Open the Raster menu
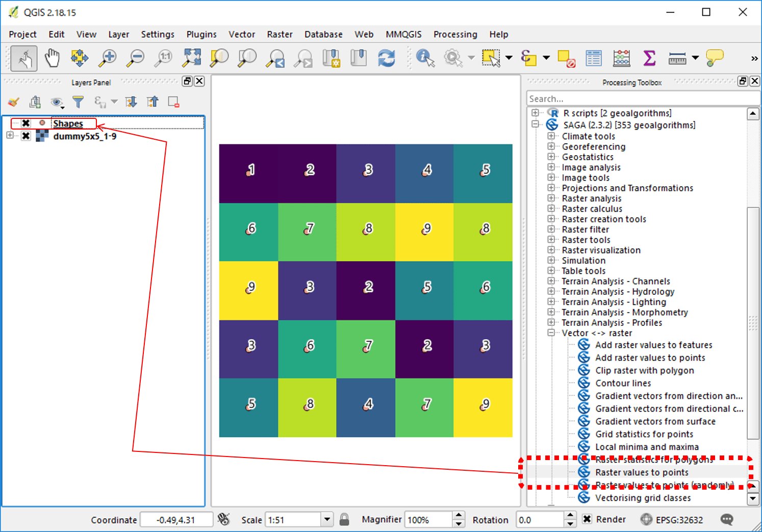 point(280,34)
